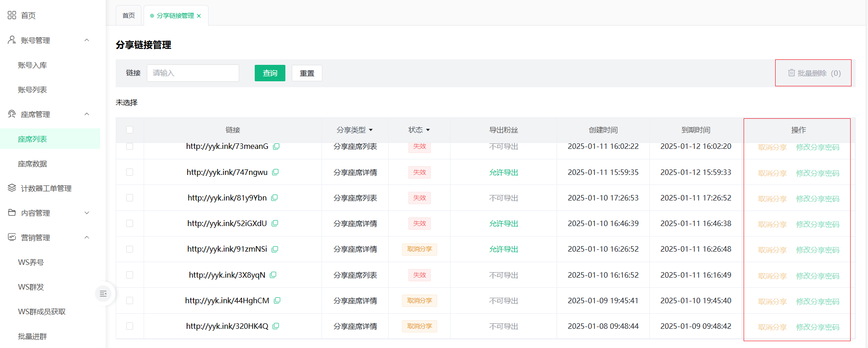Copy the link http://yyk.ink/91zmNSi
This screenshot has width=868, height=348.
[275, 249]
